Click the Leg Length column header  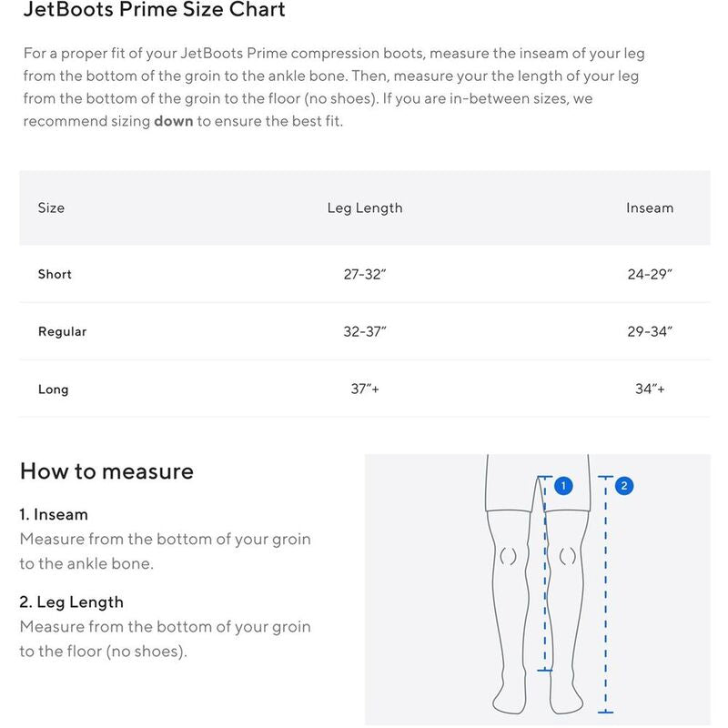point(365,207)
